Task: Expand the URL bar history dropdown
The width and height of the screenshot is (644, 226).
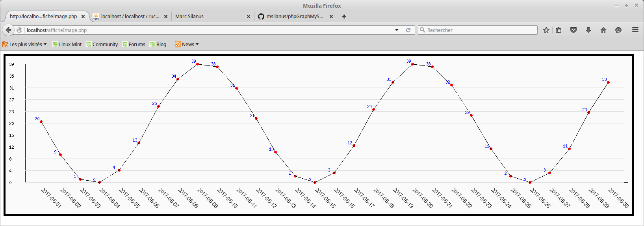Action: [x=397, y=30]
